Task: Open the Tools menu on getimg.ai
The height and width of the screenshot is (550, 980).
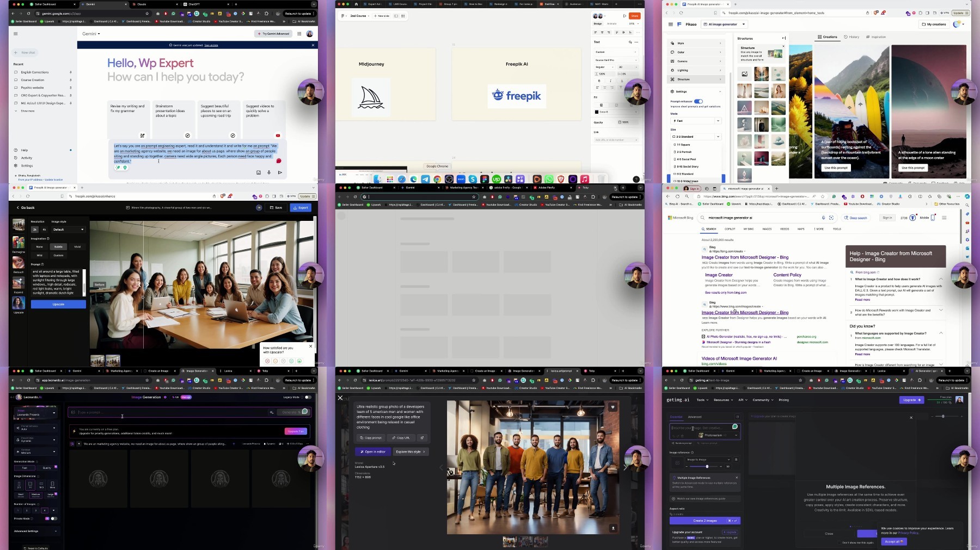Action: pos(702,400)
